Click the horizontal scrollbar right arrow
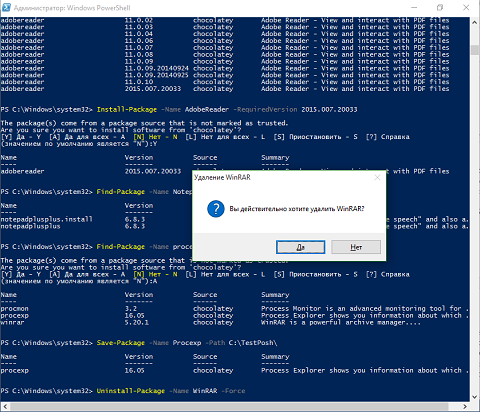Image resolution: width=480 pixels, height=412 pixels. pyautogui.click(x=465, y=406)
